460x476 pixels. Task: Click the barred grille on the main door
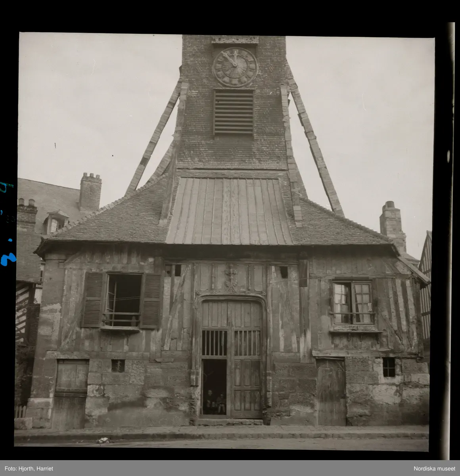[x=231, y=343]
